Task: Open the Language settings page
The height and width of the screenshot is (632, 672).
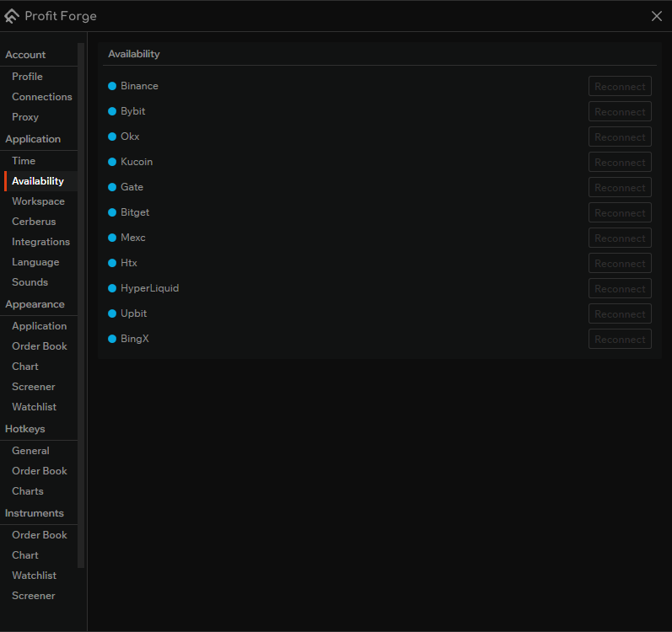Action: click(39, 262)
